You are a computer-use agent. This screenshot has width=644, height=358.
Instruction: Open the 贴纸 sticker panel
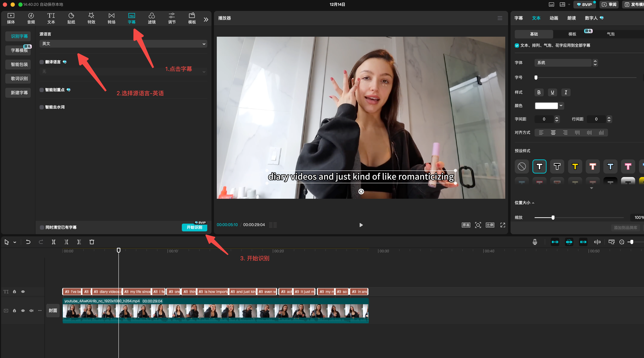[x=71, y=18]
